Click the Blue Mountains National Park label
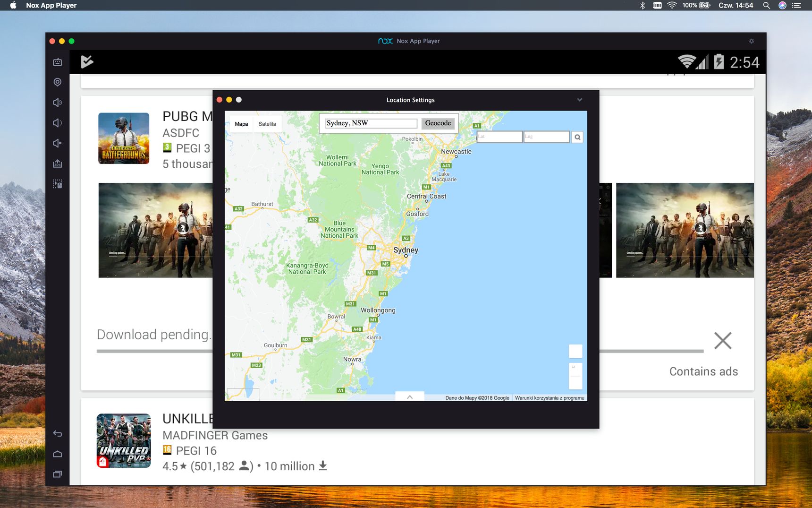The image size is (812, 508). [339, 230]
